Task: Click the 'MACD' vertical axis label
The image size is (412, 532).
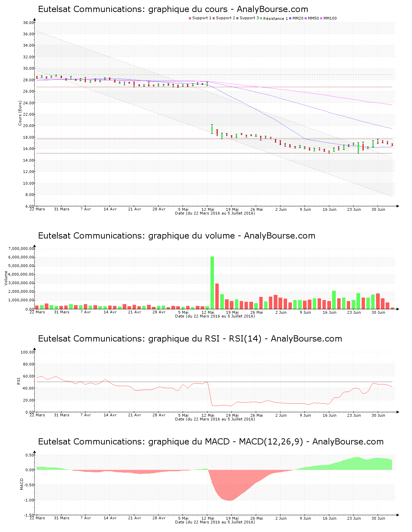Action: click(x=22, y=484)
